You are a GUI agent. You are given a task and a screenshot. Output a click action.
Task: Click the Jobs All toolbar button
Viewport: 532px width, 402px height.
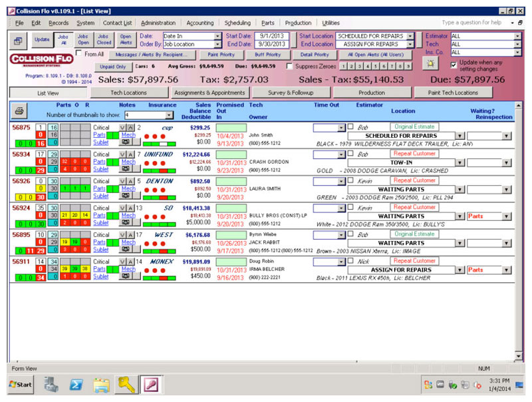point(63,40)
